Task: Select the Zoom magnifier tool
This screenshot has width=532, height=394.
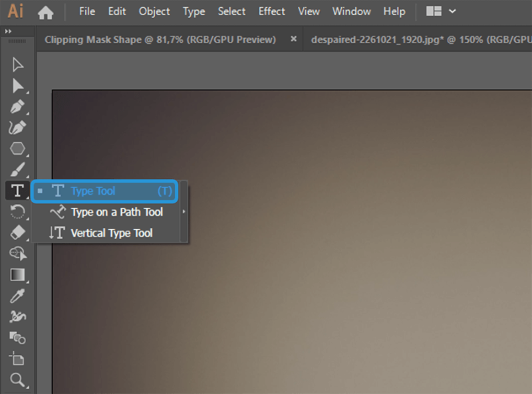Action: pyautogui.click(x=17, y=380)
